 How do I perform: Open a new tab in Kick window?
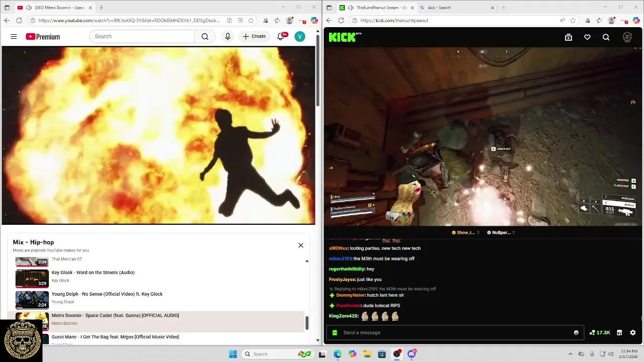click(504, 8)
